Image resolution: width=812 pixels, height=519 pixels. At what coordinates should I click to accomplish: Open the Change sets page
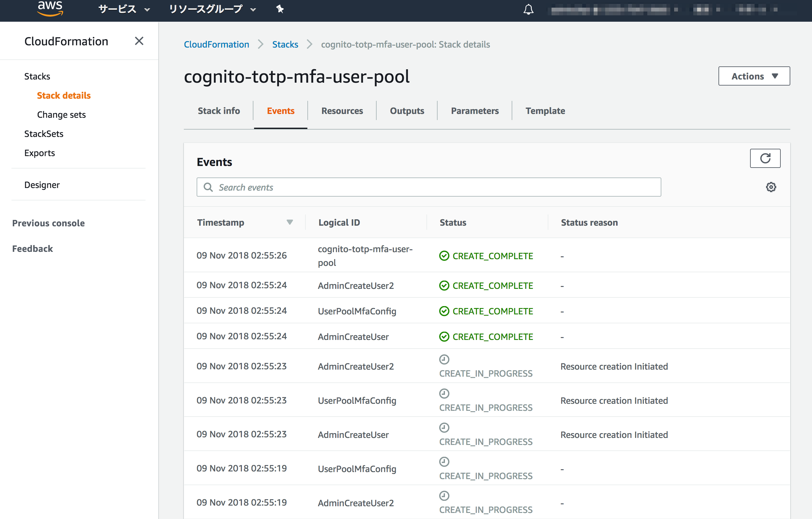click(61, 114)
